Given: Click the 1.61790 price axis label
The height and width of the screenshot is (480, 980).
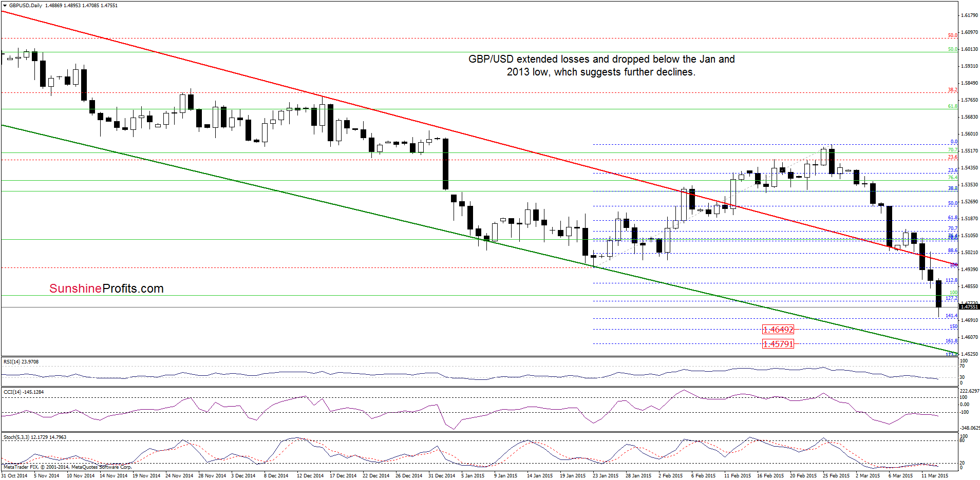Looking at the screenshot, I should pyautogui.click(x=969, y=15).
